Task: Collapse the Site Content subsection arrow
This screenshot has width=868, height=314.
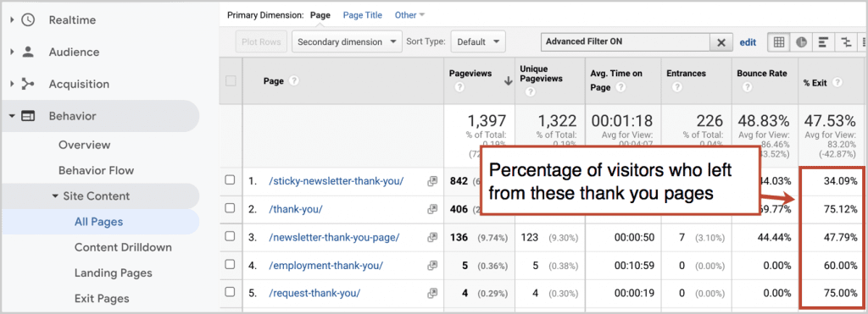Action: tap(55, 196)
